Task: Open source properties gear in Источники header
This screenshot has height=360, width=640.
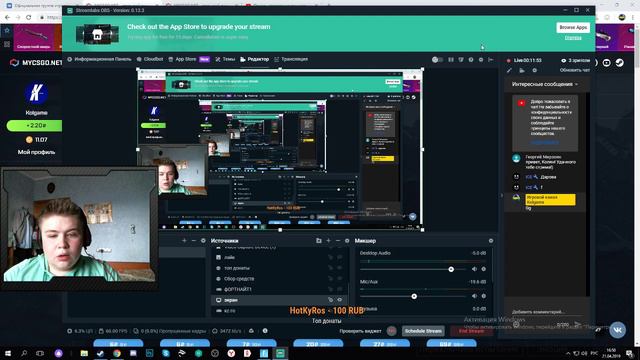Action: coord(347,241)
